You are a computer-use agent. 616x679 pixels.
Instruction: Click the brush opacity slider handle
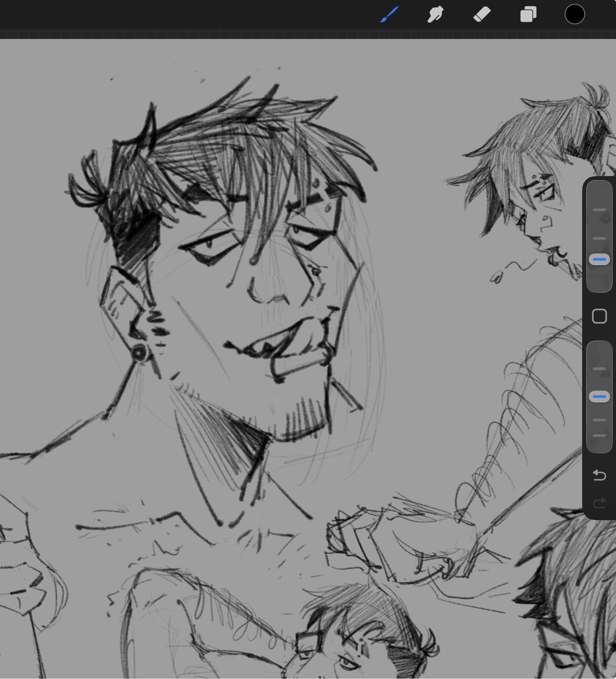(x=599, y=397)
